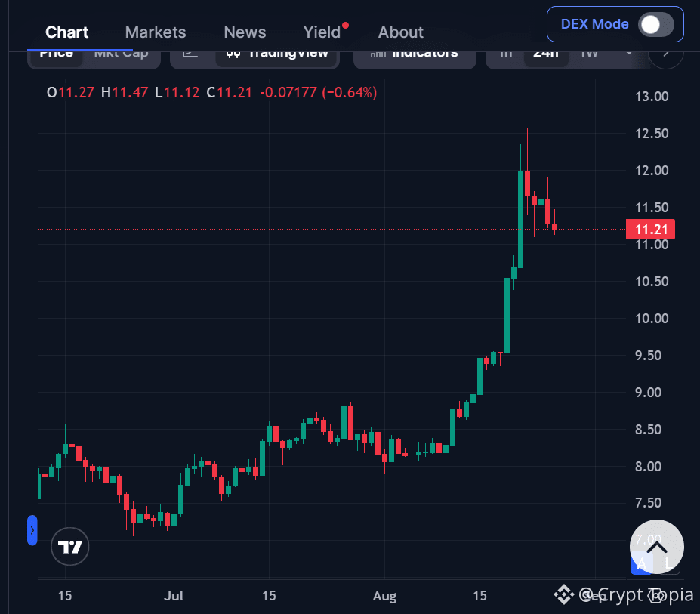700x614 pixels.
Task: Switch to the Markets tab
Action: pos(156,32)
